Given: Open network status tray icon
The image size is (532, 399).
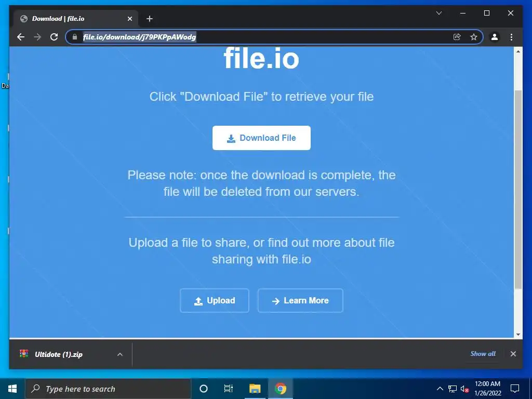Looking at the screenshot, I should pyautogui.click(x=453, y=389).
